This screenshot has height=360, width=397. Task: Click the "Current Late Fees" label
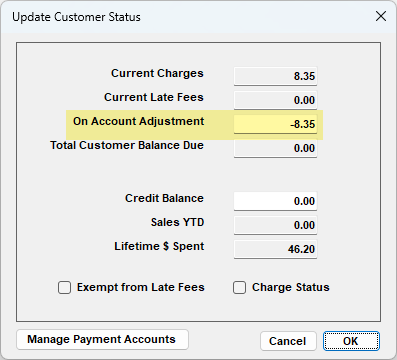click(154, 97)
